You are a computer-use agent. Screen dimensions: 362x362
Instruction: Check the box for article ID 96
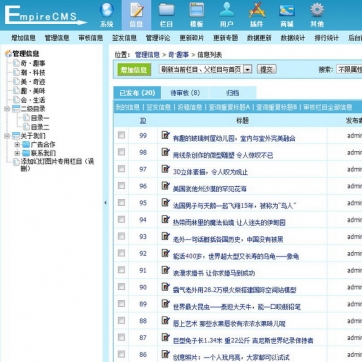click(x=122, y=186)
